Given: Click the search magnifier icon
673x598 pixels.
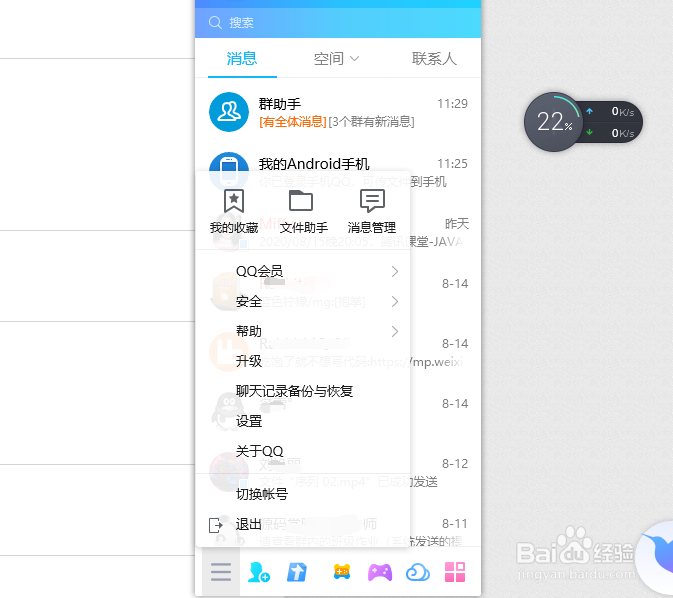Looking at the screenshot, I should pyautogui.click(x=215, y=22).
